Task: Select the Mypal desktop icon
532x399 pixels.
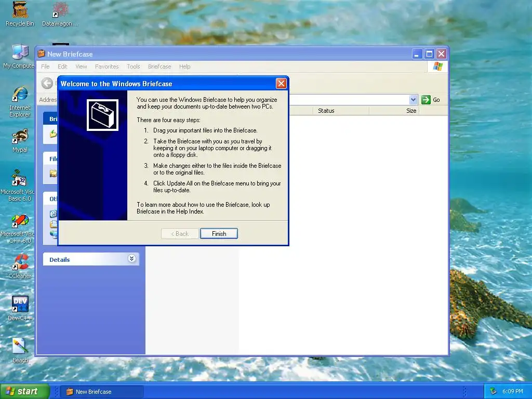Action: (20, 140)
